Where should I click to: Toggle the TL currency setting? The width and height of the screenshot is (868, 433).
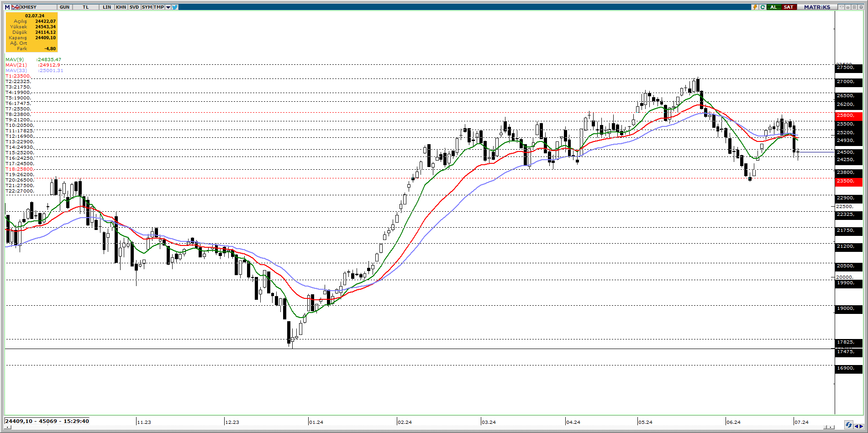tap(86, 7)
